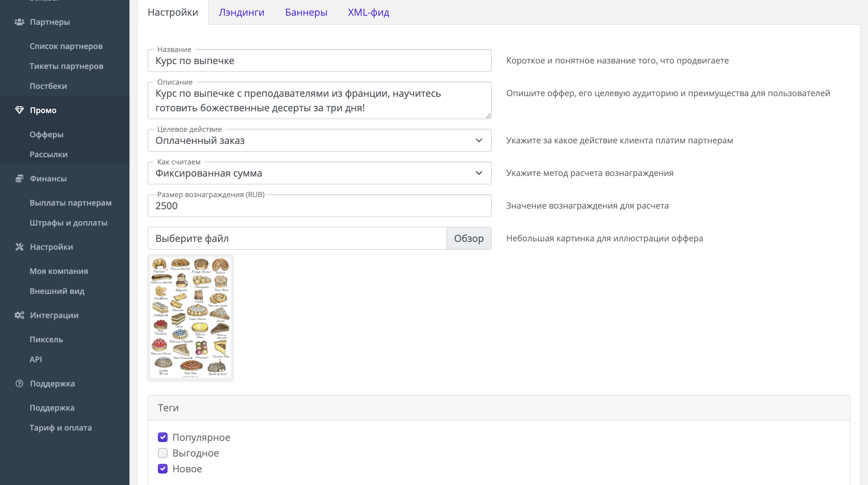Open the Баннеры tab
The height and width of the screenshot is (485, 868).
306,12
